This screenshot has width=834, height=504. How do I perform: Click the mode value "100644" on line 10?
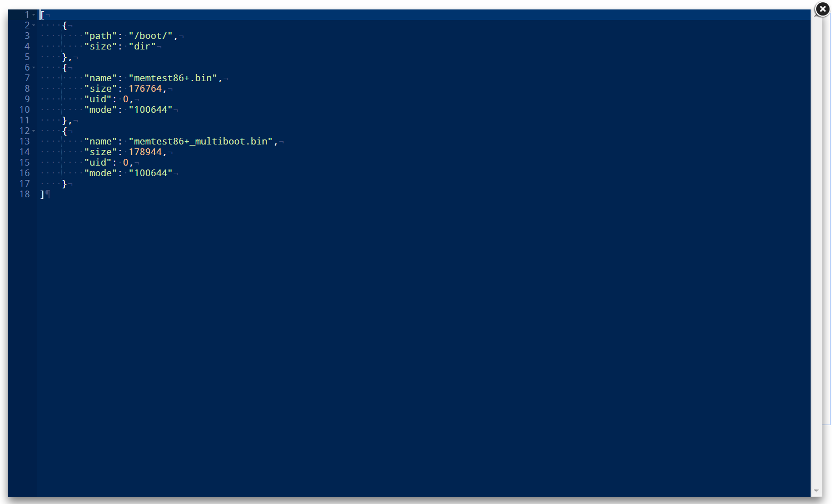(151, 109)
